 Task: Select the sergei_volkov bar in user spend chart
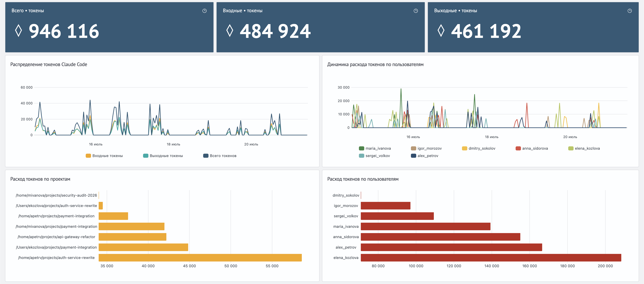click(x=397, y=216)
